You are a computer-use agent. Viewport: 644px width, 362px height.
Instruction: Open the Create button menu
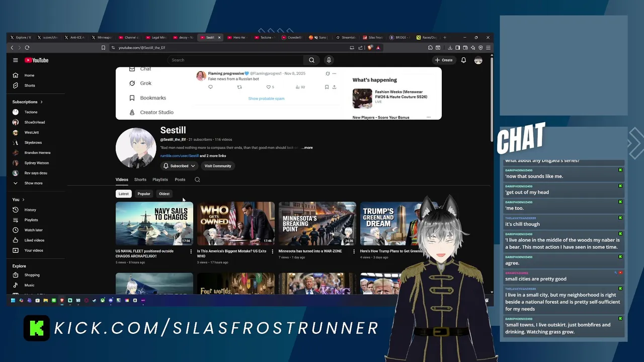(x=444, y=60)
